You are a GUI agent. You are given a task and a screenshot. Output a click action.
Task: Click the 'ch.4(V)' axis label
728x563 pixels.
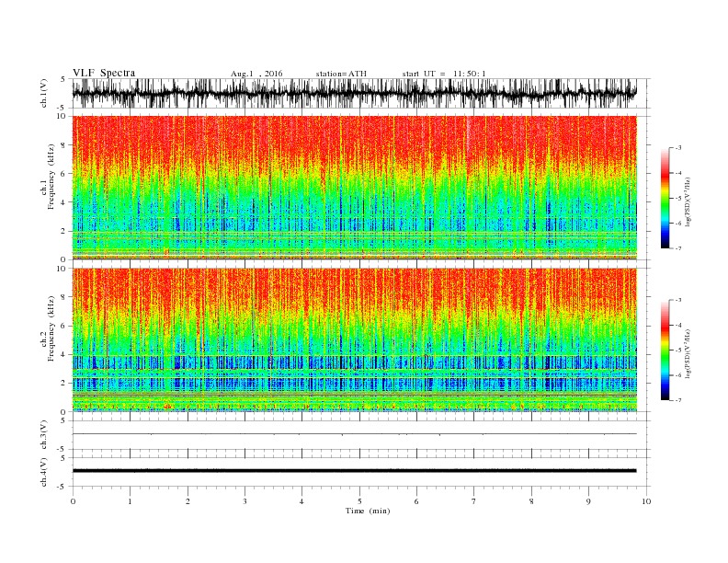point(44,472)
